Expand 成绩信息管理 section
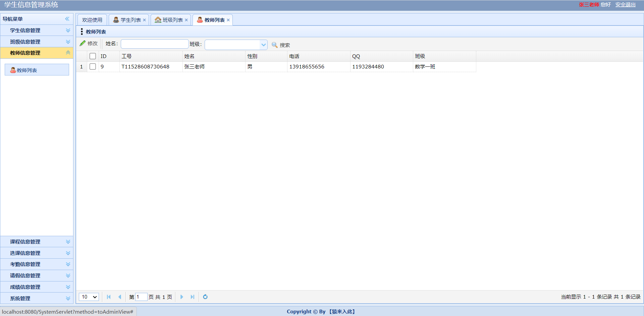This screenshot has width=644, height=316. click(37, 287)
